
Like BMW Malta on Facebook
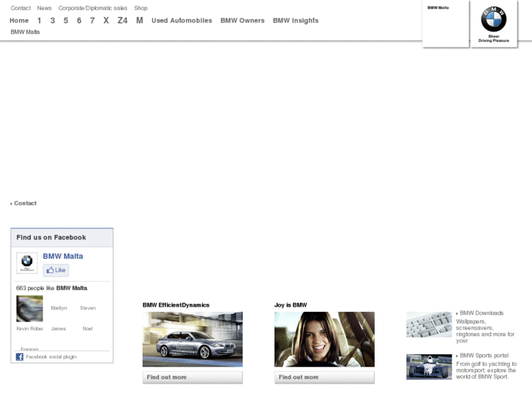56,270
